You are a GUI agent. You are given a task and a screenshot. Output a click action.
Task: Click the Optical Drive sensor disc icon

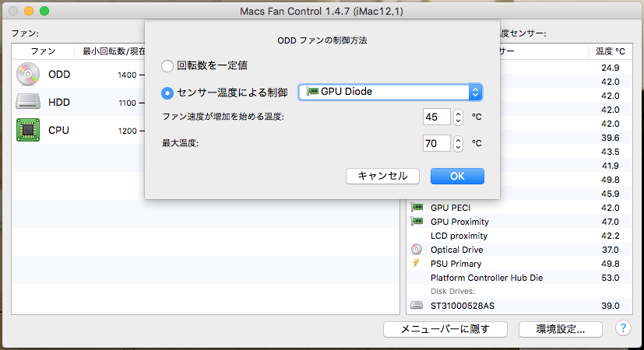pyautogui.click(x=417, y=249)
